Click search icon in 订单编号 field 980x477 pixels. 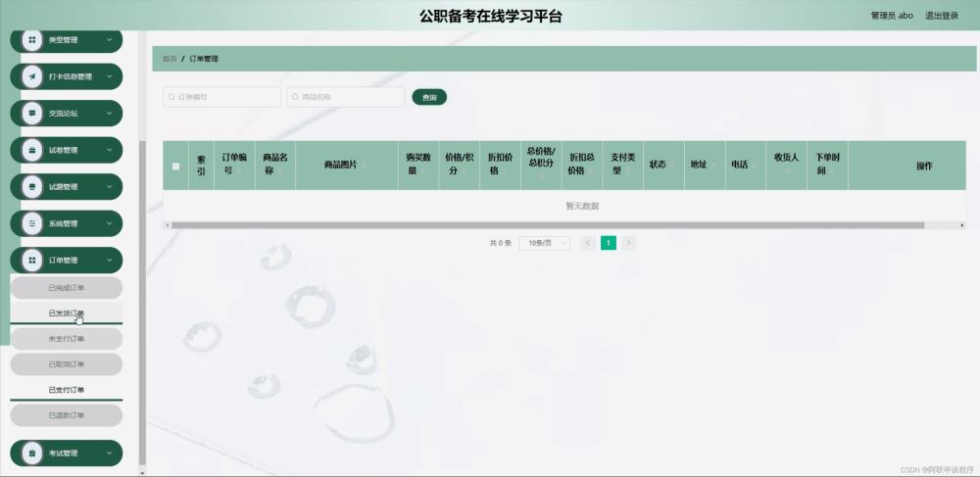171,97
